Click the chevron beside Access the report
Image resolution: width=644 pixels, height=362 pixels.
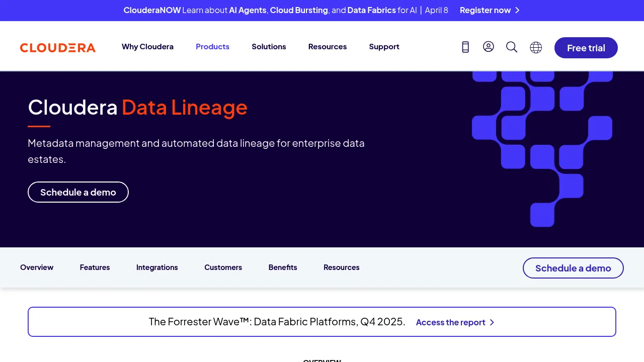tap(492, 322)
